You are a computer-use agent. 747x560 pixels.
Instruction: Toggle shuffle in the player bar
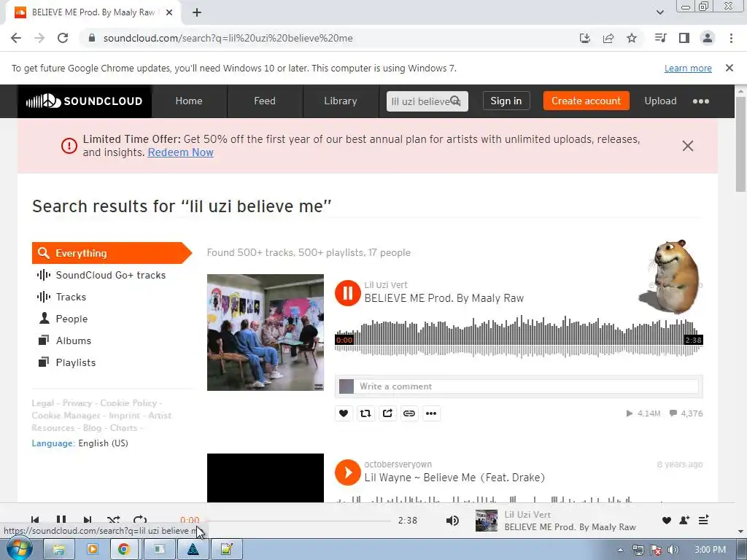[113, 520]
